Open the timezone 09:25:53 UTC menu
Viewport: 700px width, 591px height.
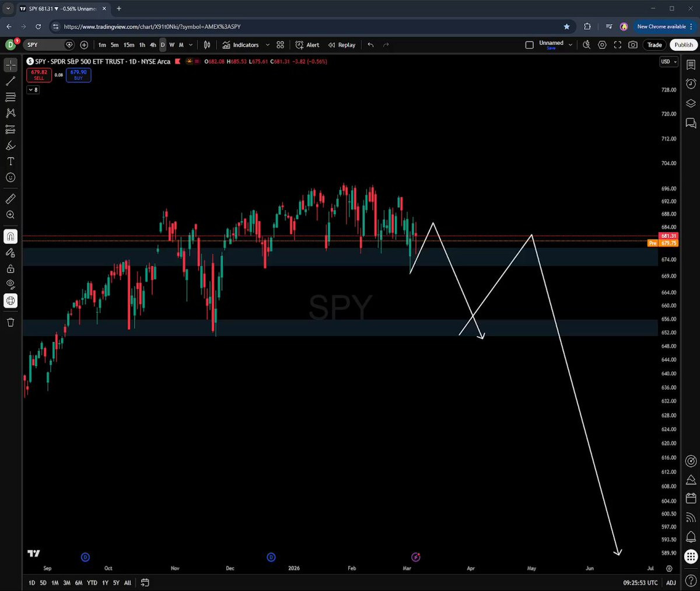pyautogui.click(x=640, y=583)
